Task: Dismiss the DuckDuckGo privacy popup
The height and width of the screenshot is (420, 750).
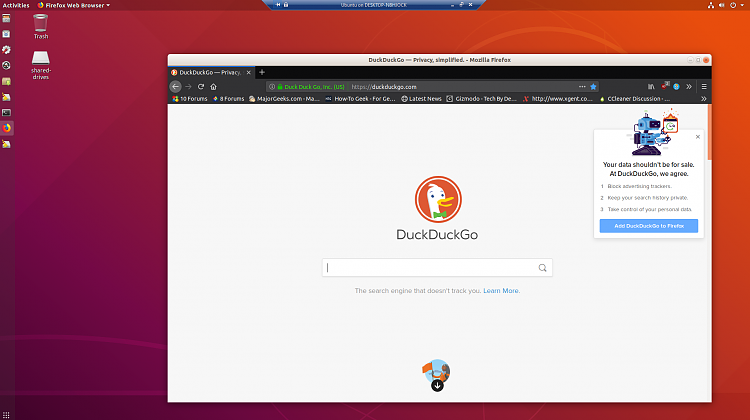Action: tap(698, 137)
